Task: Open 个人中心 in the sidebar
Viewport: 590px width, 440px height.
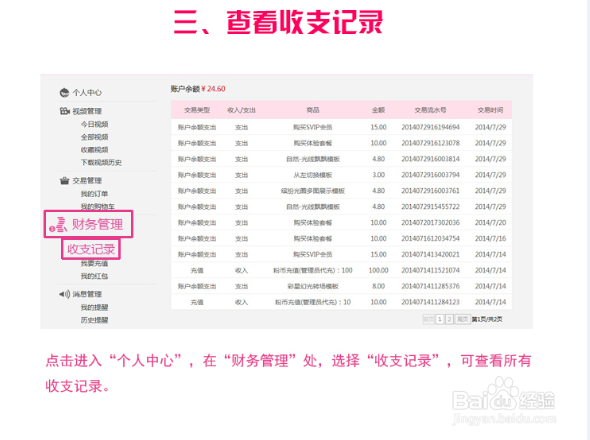Action: pyautogui.click(x=87, y=93)
